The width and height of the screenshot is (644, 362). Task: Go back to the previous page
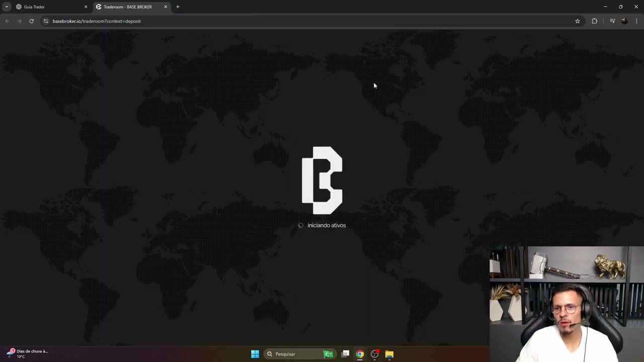click(7, 21)
